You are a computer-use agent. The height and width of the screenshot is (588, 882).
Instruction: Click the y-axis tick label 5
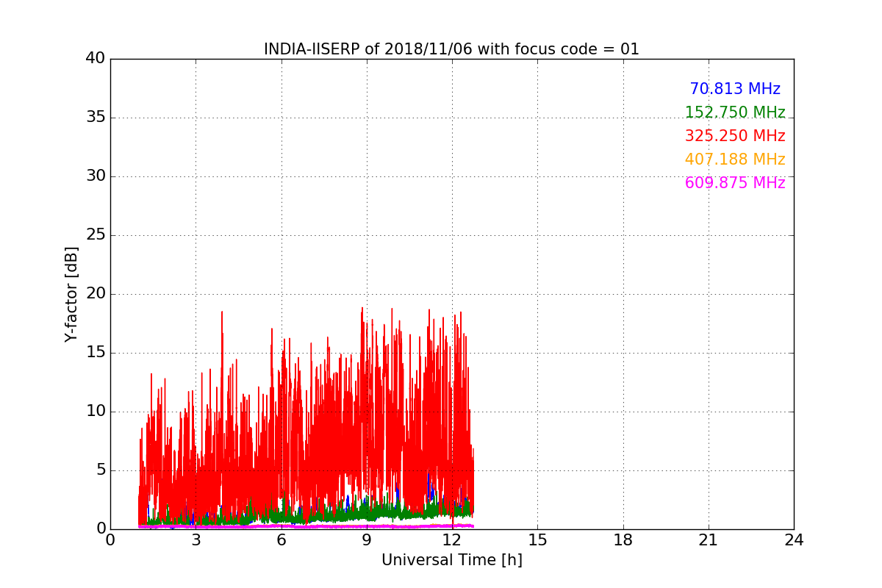100,470
